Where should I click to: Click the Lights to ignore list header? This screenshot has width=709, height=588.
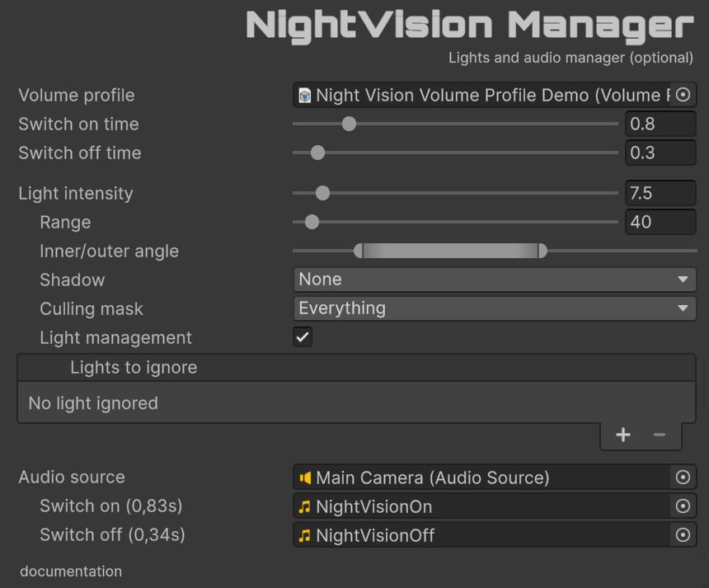356,368
